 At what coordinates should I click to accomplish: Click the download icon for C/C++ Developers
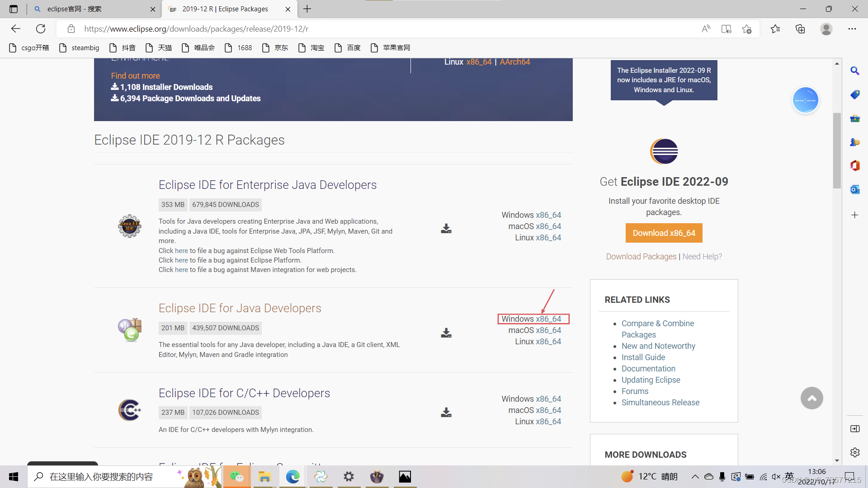(446, 413)
